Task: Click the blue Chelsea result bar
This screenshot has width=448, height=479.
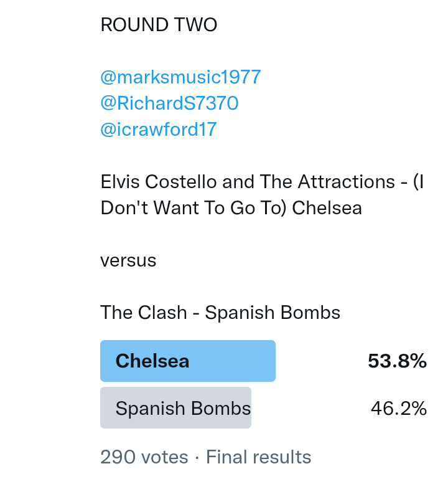Action: pyautogui.click(x=236, y=361)
